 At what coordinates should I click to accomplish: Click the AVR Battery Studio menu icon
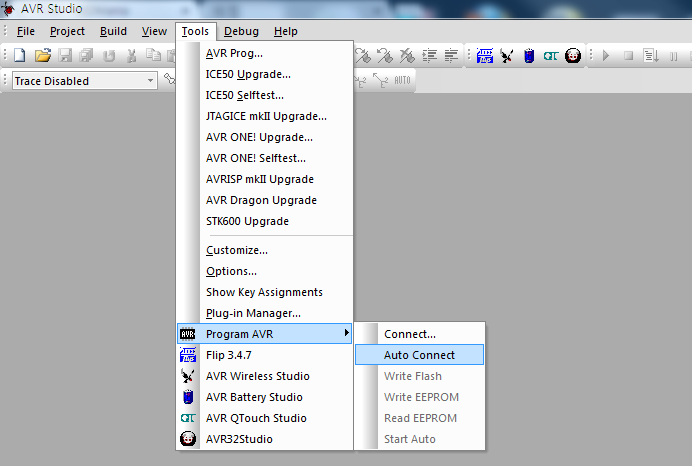coord(188,397)
